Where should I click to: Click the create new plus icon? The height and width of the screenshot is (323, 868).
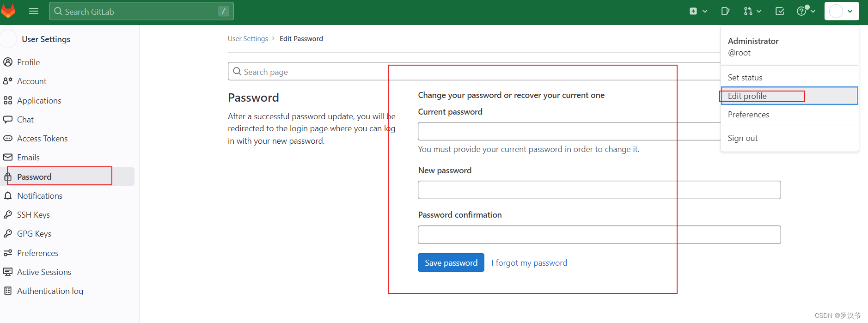(x=693, y=11)
